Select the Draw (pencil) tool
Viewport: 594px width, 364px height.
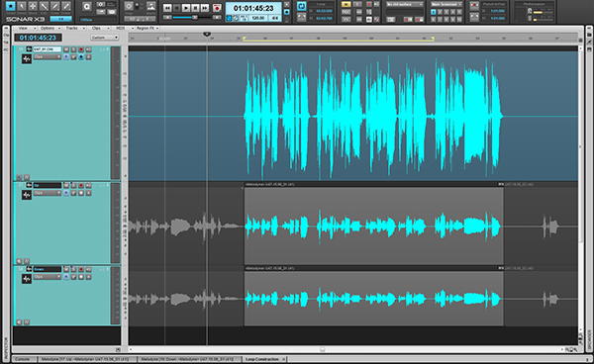point(54,6)
